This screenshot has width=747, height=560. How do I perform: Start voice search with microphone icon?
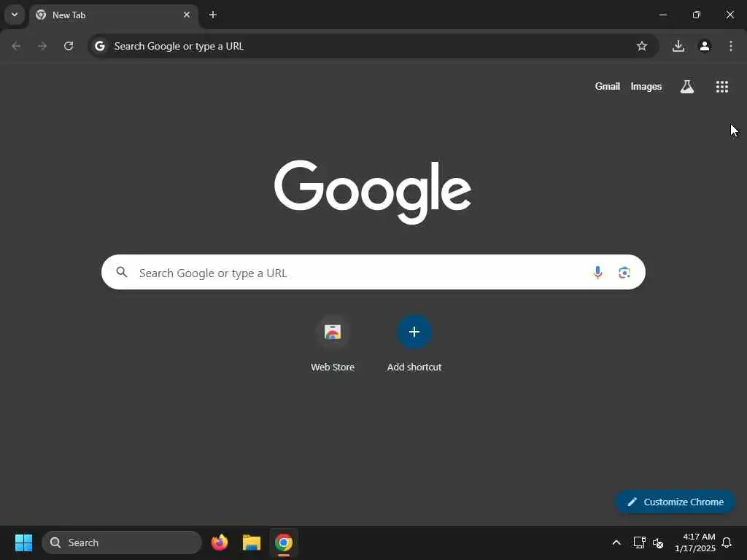[597, 273]
